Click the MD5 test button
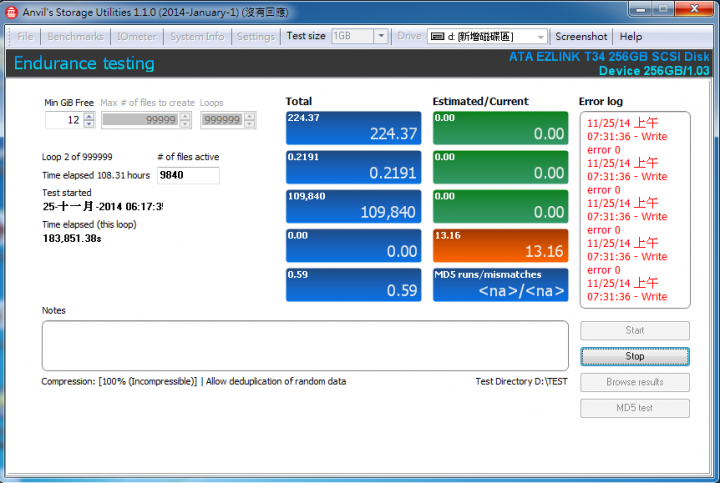The image size is (720, 483). pyautogui.click(x=635, y=408)
